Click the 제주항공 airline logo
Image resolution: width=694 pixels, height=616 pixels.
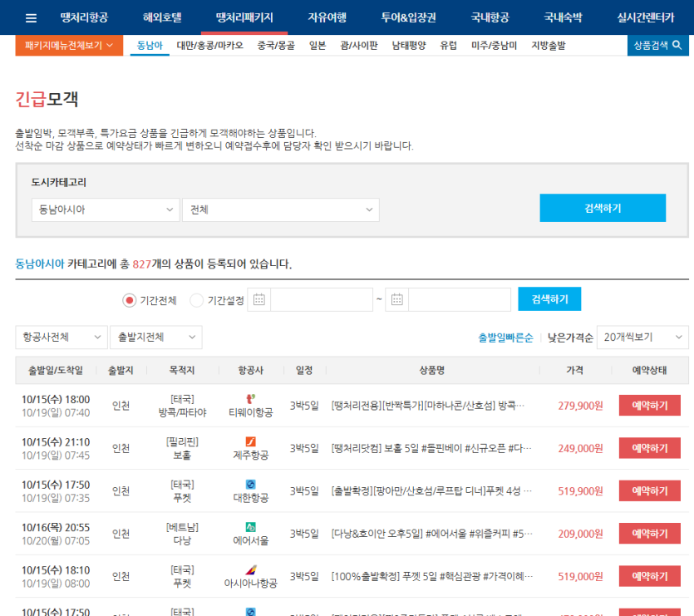250,441
